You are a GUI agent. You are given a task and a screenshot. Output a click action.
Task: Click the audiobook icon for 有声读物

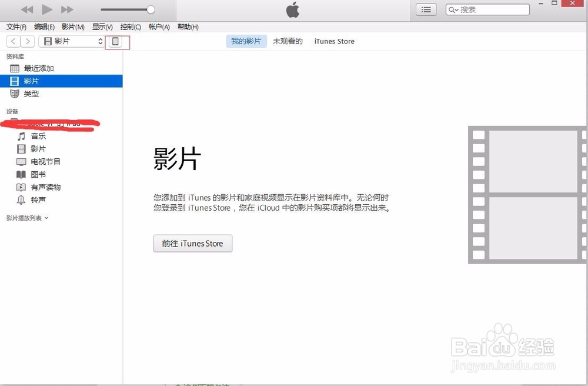[x=21, y=187]
